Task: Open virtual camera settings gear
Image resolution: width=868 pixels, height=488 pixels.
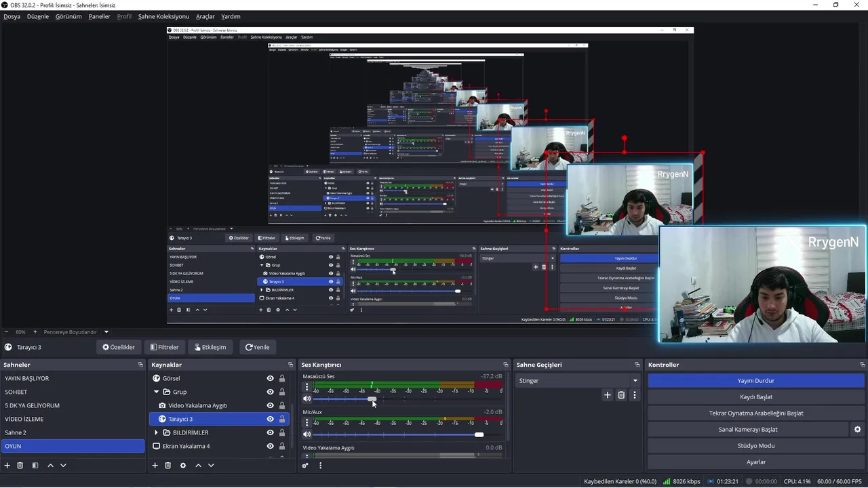Action: [x=857, y=430]
